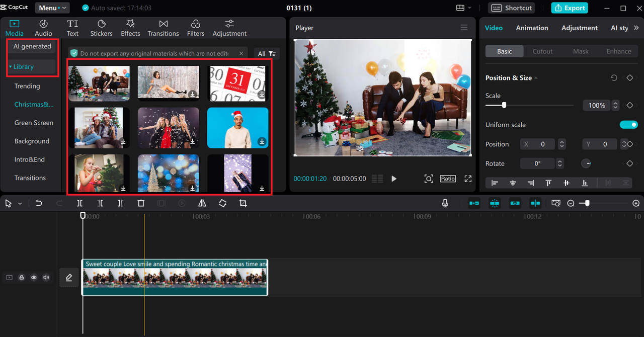Viewport: 644px width, 337px height.
Task: Open the layout dropdown in title bar
Action: [x=463, y=8]
